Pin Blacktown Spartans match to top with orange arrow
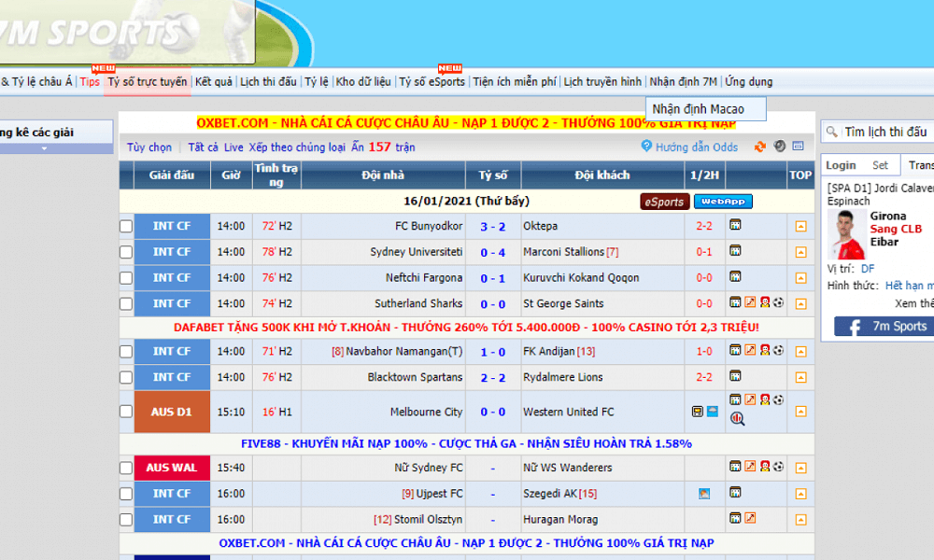 tap(800, 377)
